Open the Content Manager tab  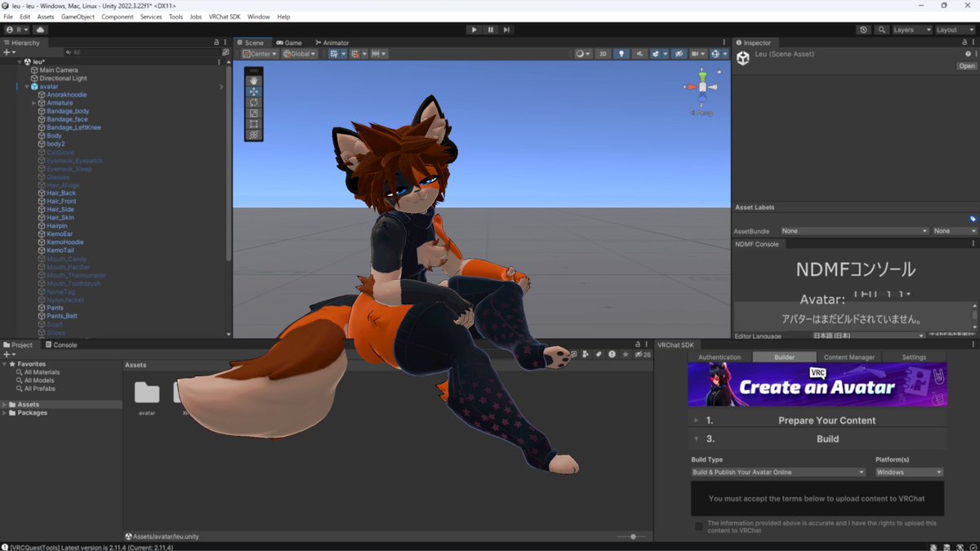coord(849,357)
